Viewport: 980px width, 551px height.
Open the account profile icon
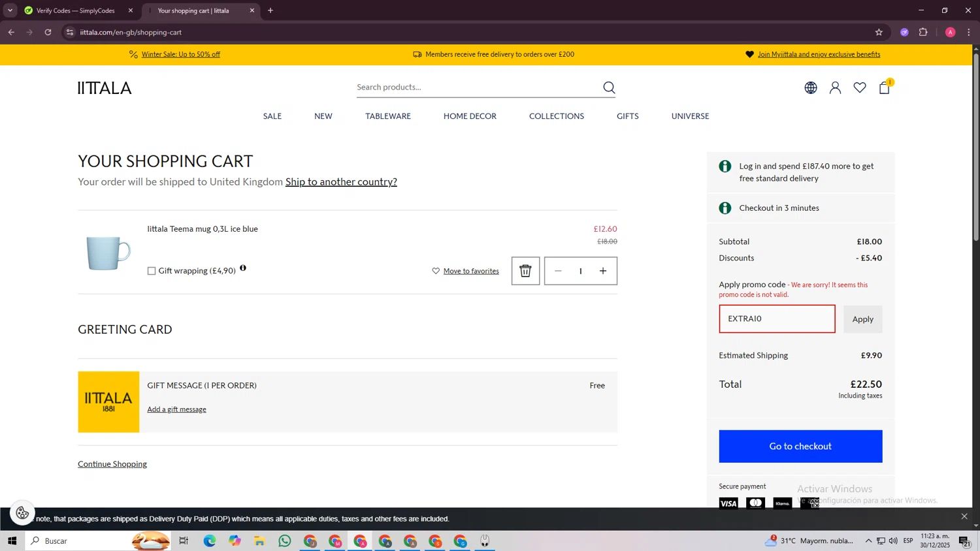(x=835, y=87)
